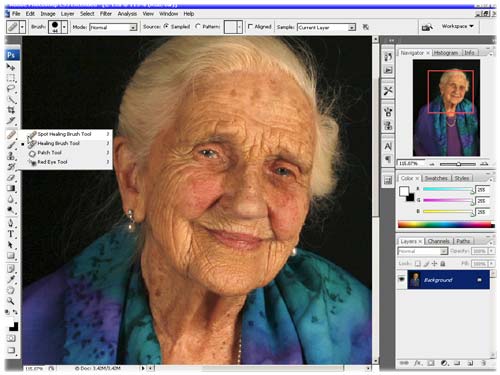
Task: Open the layer Fill slider arrow
Action: pos(491,263)
